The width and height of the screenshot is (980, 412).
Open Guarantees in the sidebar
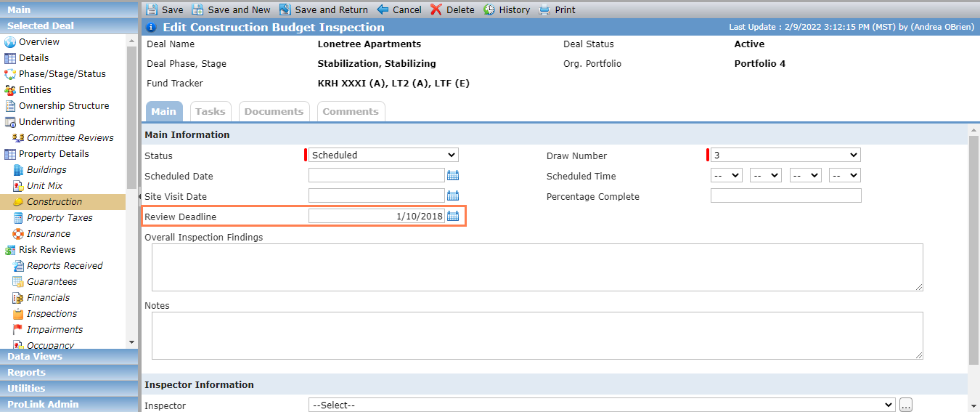52,282
